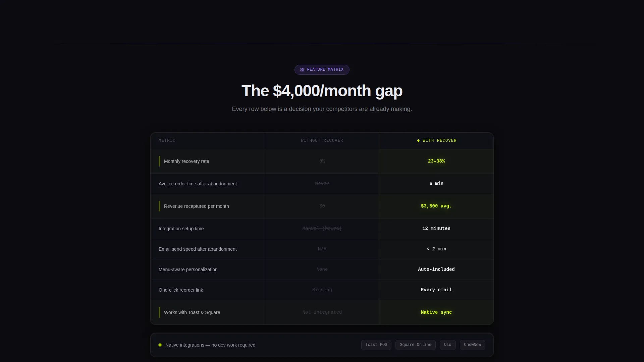This screenshot has height=362, width=644.
Task: Click the Without Recover column header
Action: click(322, 141)
